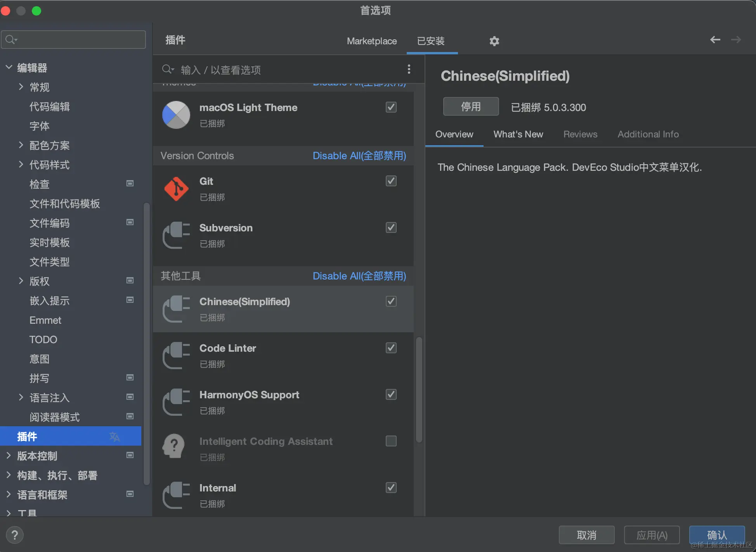The width and height of the screenshot is (756, 552).
Task: Expand the 配色方案 tree node
Action: tap(21, 145)
